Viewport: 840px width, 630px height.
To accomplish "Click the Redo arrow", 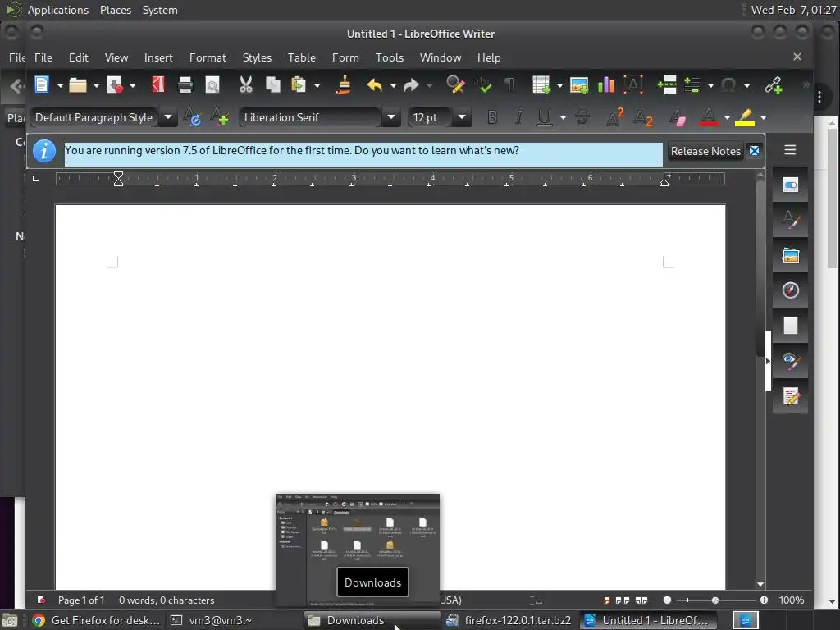I will point(411,84).
